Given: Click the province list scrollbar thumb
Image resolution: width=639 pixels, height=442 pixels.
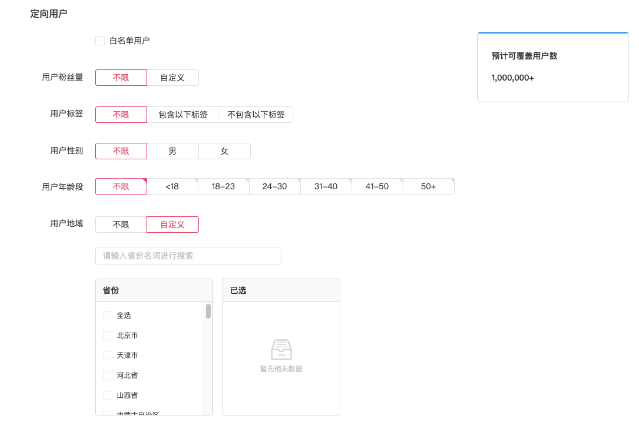Looking at the screenshot, I should coord(209,311).
